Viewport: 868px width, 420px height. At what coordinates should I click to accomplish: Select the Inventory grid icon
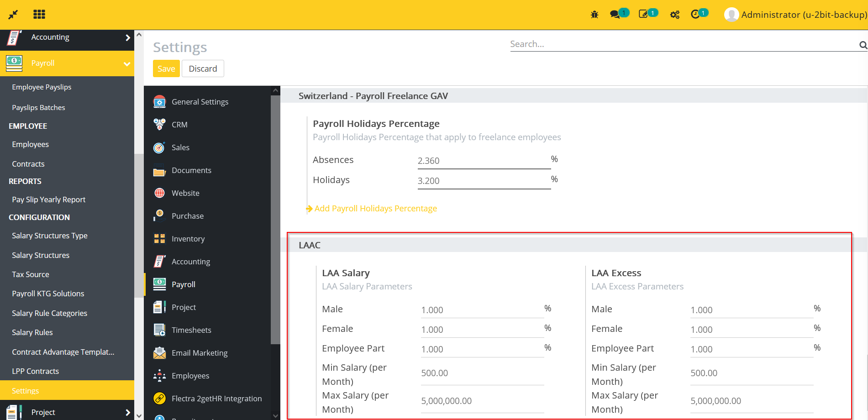tap(158, 238)
